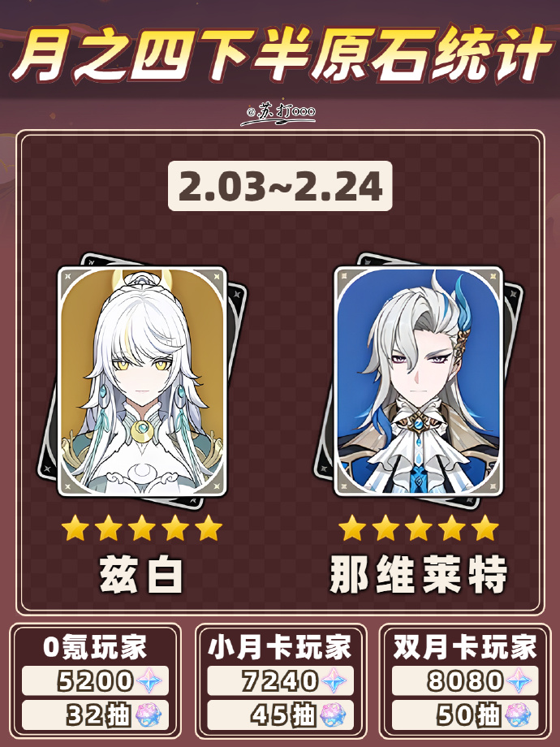Click the 2.03~2.24 date range label

[x=280, y=186]
